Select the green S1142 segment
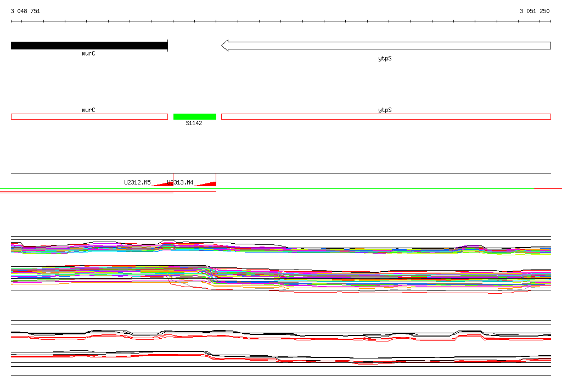 click(195, 116)
